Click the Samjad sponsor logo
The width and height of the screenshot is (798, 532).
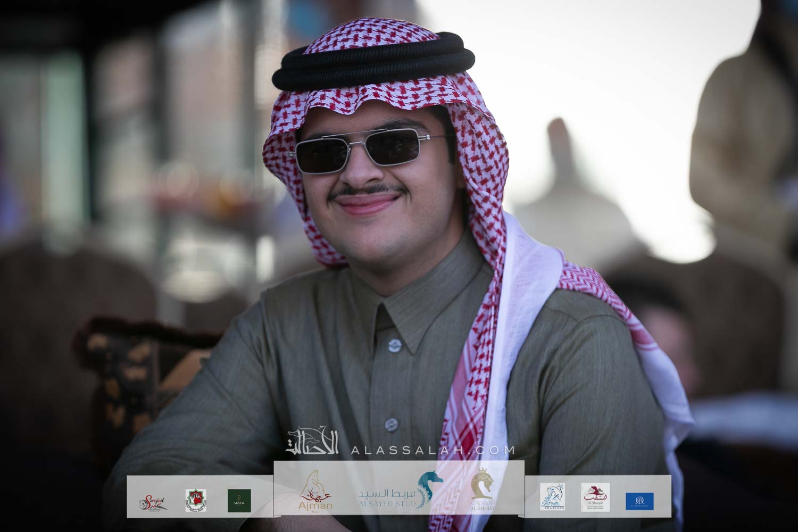[x=153, y=501]
